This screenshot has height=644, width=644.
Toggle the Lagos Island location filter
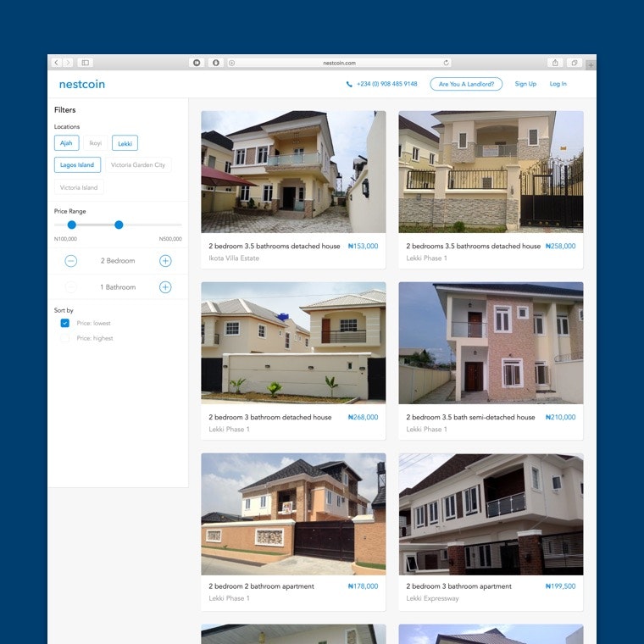(77, 164)
